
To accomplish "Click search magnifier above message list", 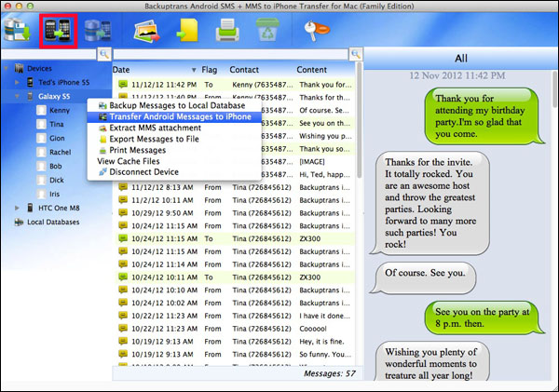I will (x=356, y=54).
